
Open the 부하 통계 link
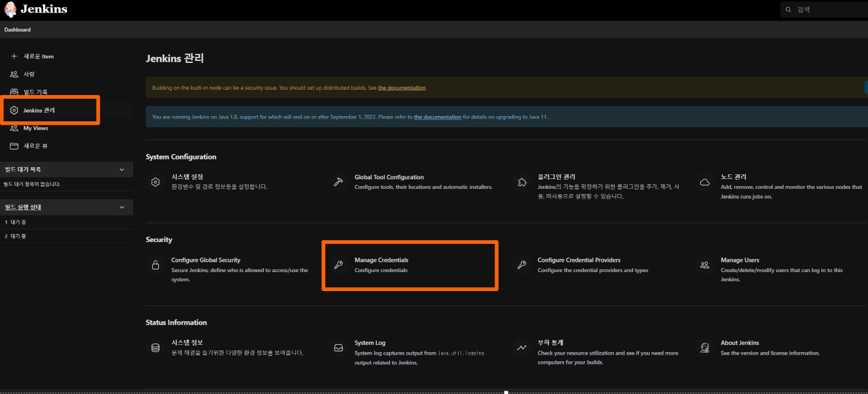(x=550, y=343)
